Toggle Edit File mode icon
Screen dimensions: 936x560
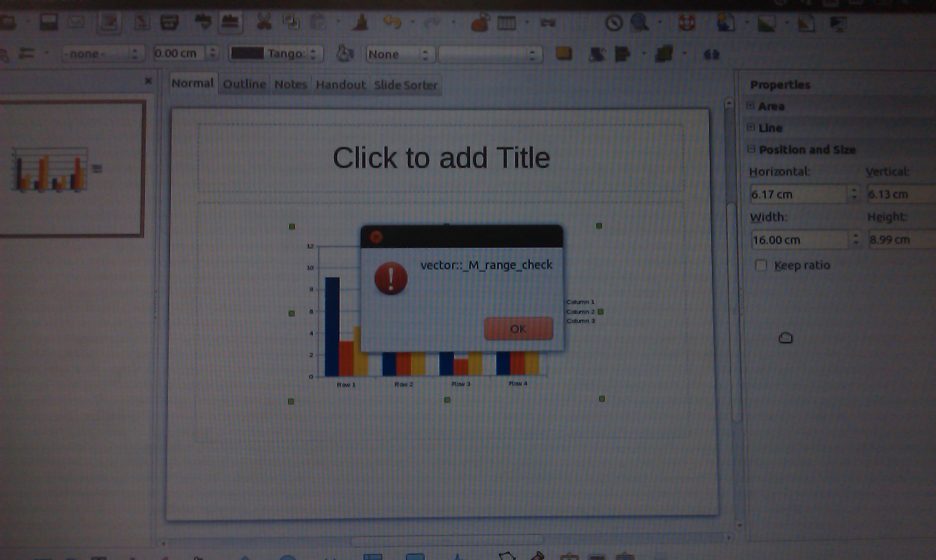click(109, 23)
